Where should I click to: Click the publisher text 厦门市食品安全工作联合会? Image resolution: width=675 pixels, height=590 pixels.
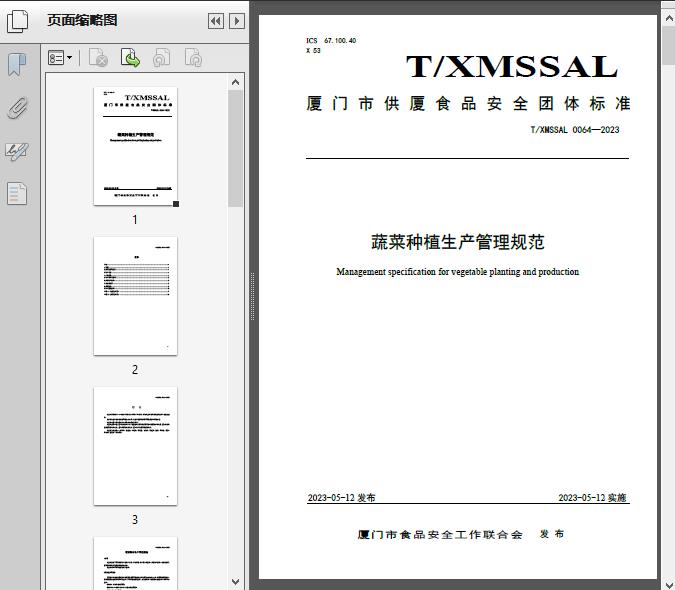[440, 534]
